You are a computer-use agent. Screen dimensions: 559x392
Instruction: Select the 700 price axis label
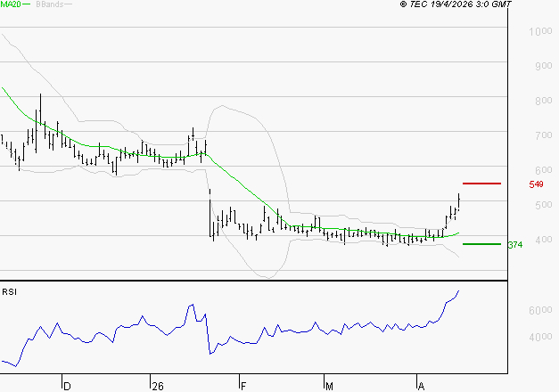coord(544,135)
